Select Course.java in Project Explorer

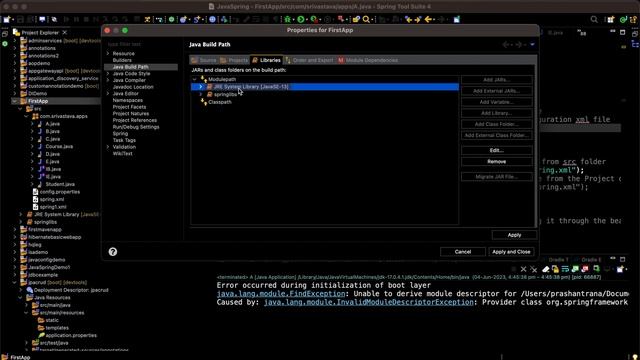[x=59, y=147]
